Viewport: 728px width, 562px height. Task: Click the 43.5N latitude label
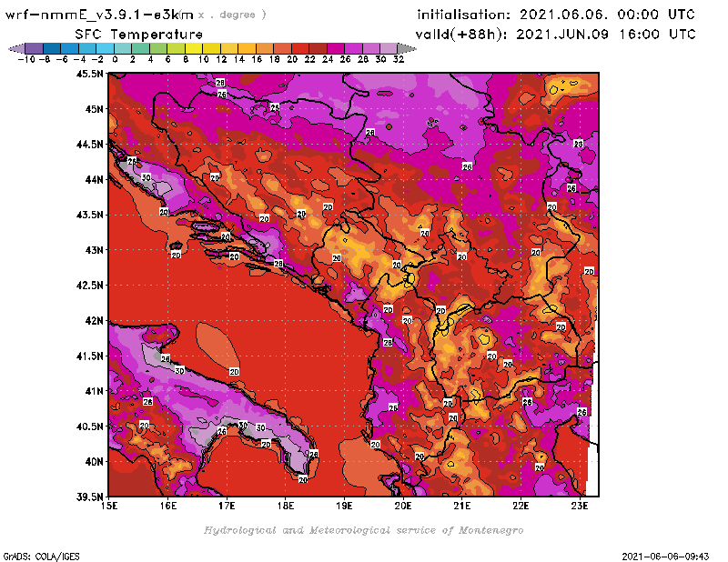point(89,215)
